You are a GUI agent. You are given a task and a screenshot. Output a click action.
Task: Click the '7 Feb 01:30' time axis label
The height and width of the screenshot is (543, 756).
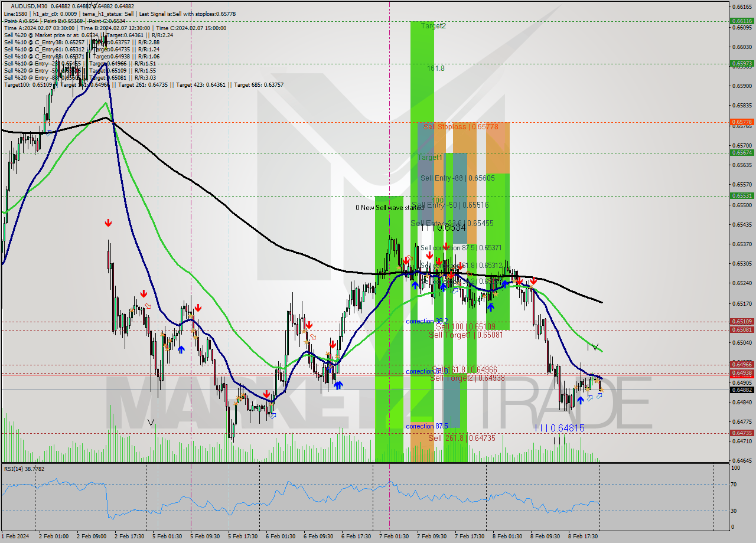pyautogui.click(x=395, y=537)
